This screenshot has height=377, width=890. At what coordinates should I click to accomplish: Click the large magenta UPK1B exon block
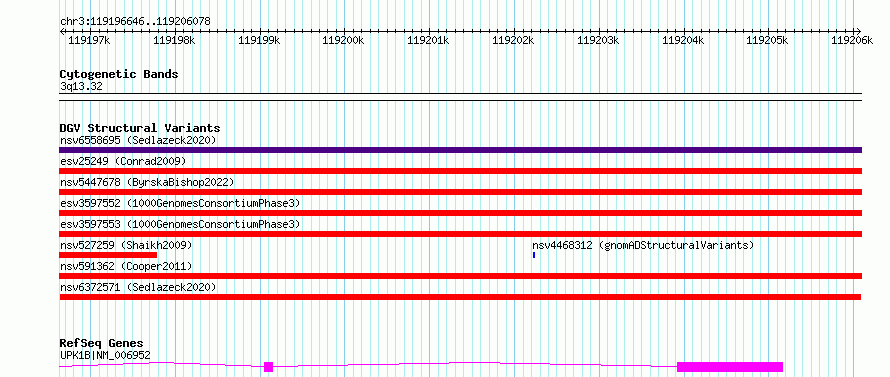point(730,367)
